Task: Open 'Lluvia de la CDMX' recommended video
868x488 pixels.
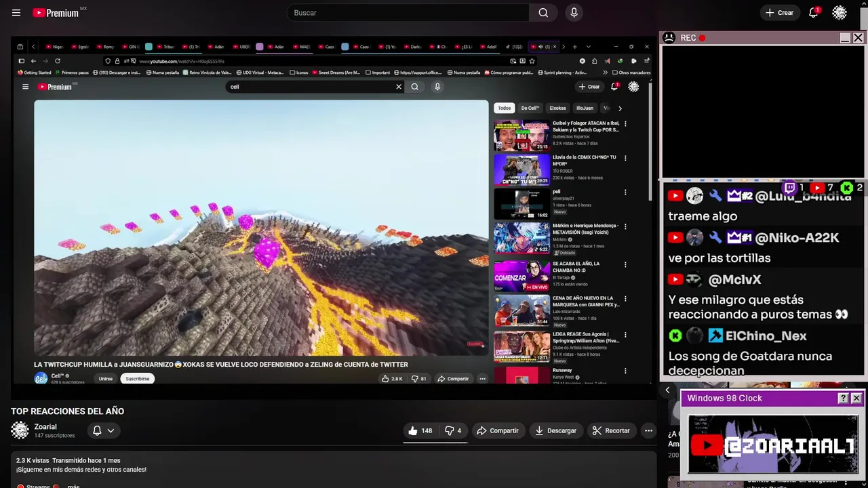Action: 521,169
